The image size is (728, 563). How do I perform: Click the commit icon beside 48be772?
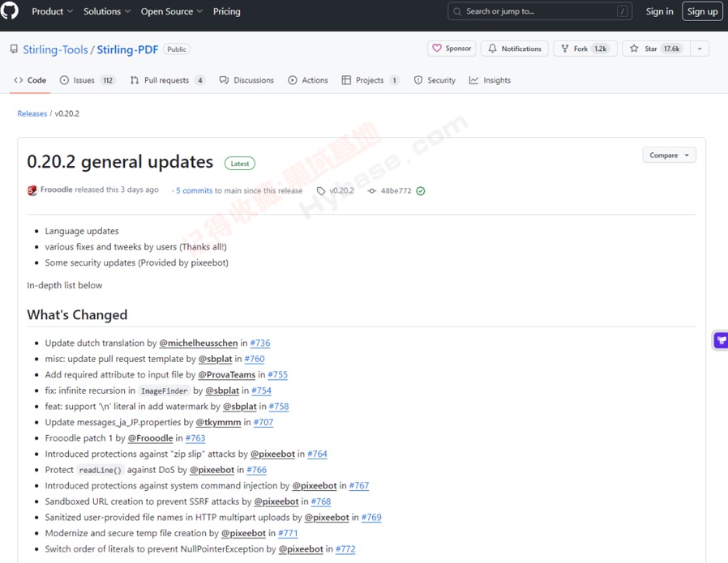point(372,190)
